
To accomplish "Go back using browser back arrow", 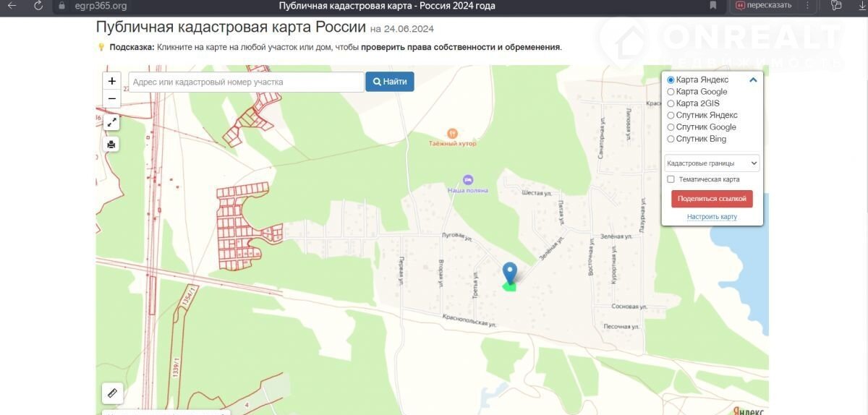I will (12, 6).
